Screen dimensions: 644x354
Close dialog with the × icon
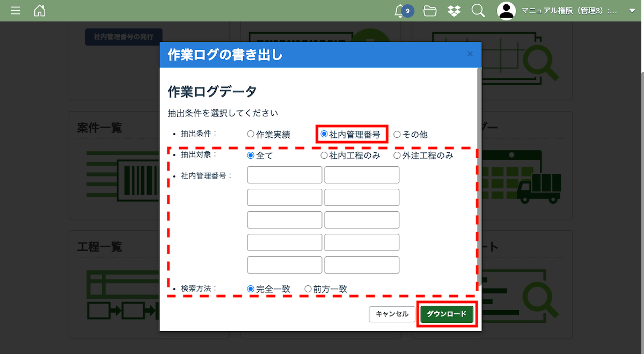470,54
